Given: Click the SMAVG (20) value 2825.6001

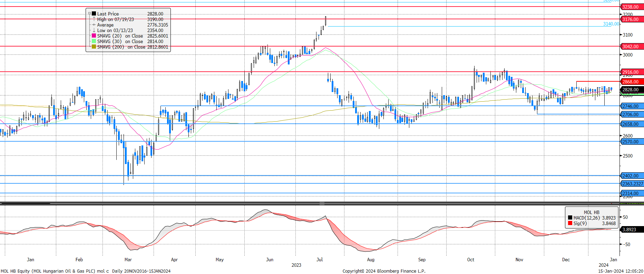Looking at the screenshot, I should click(158, 36).
